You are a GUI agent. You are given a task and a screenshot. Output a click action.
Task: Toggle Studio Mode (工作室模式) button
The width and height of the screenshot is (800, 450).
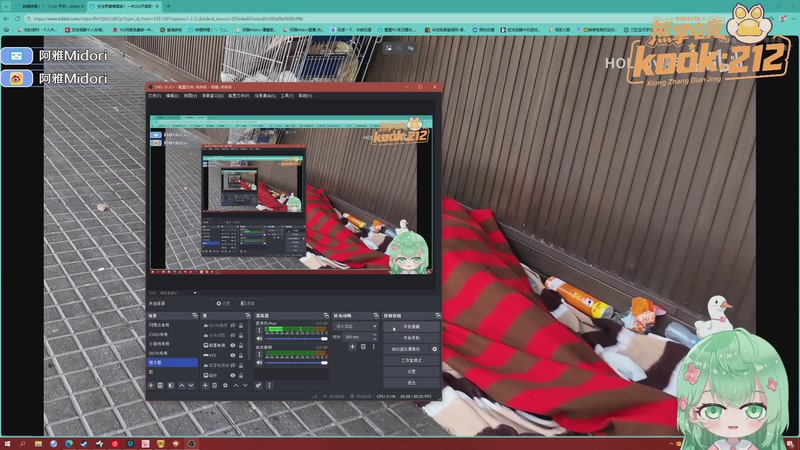coord(411,360)
